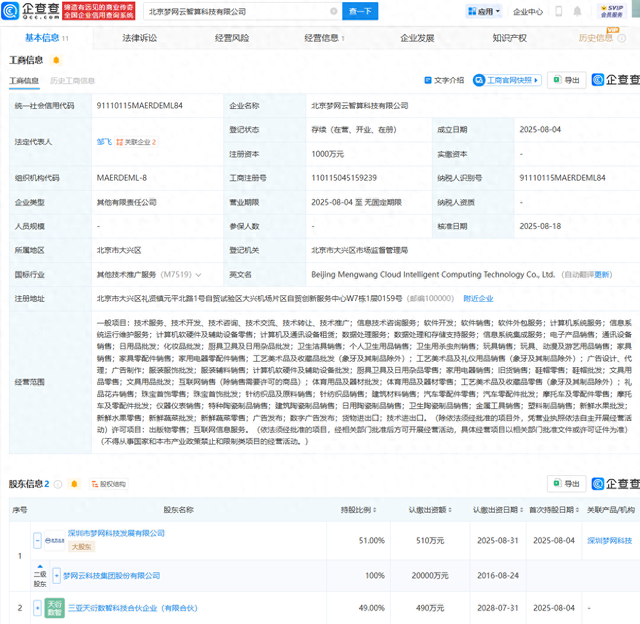Open the 股权结构 button
Screen dimensions: 640x624
point(109,484)
